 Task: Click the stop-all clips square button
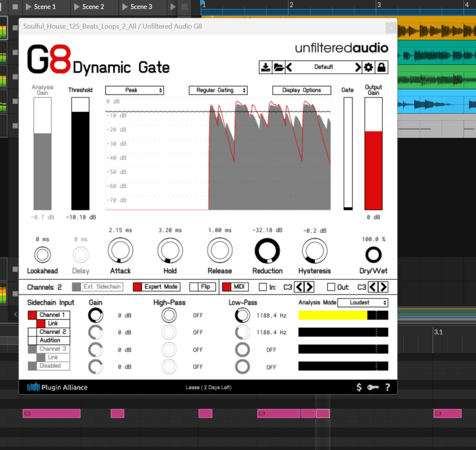coord(15,7)
